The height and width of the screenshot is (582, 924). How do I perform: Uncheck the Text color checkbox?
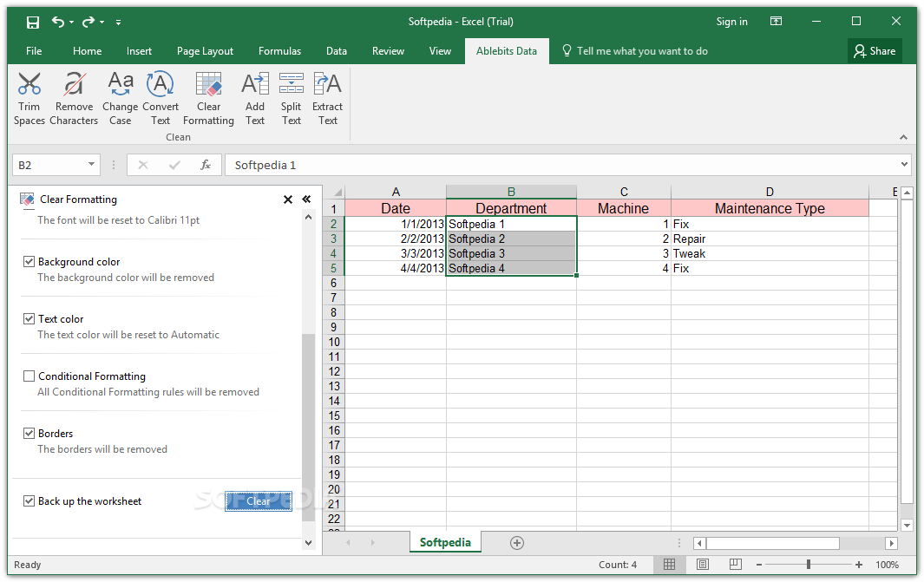pyautogui.click(x=29, y=318)
